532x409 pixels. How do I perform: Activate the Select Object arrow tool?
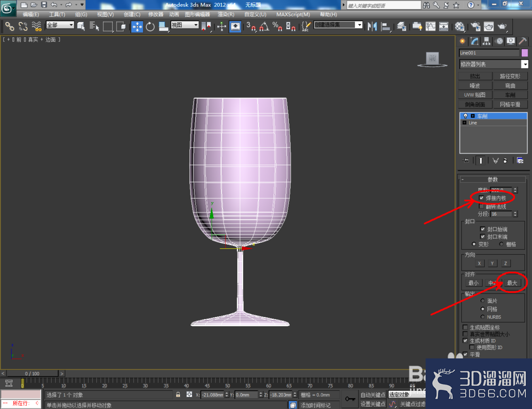(81, 26)
